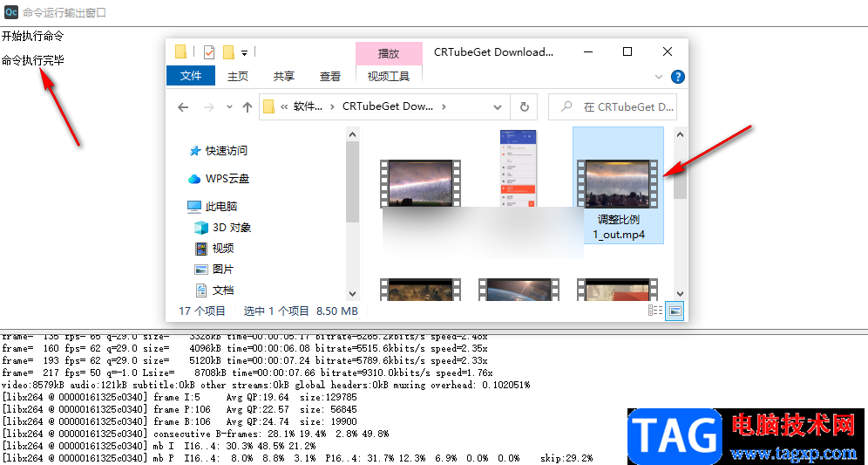This screenshot has width=868, height=465.
Task: Open 文档 folder in the navigation pane
Action: click(x=214, y=290)
